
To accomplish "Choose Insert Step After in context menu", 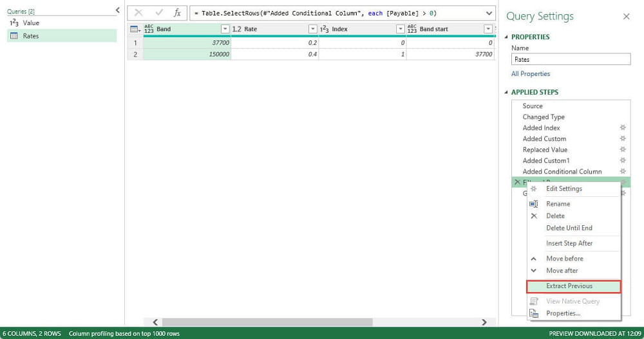I will 569,243.
